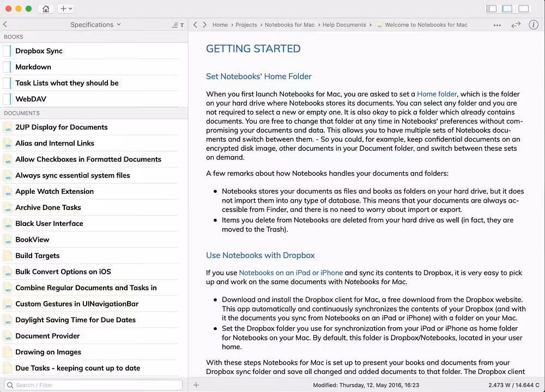Viewport: 545px width, 392px height.
Task: Open Daylight Saving Time for Due Dates
Action: 94,320
